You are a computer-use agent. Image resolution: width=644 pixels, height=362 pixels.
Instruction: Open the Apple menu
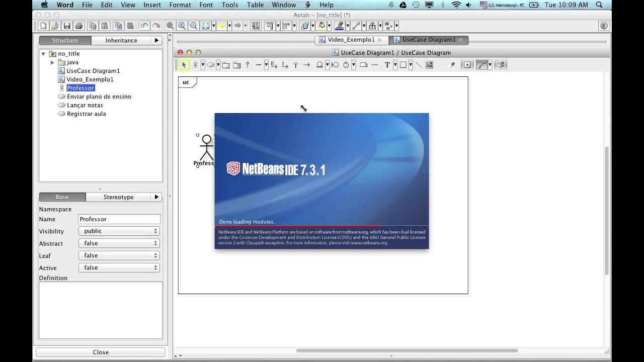[43, 5]
